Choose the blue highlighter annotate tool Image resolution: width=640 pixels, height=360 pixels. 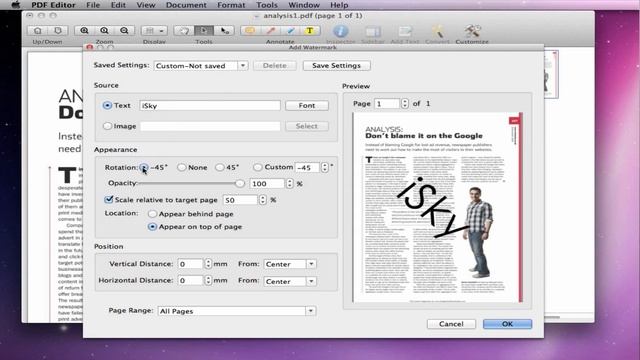tap(290, 31)
